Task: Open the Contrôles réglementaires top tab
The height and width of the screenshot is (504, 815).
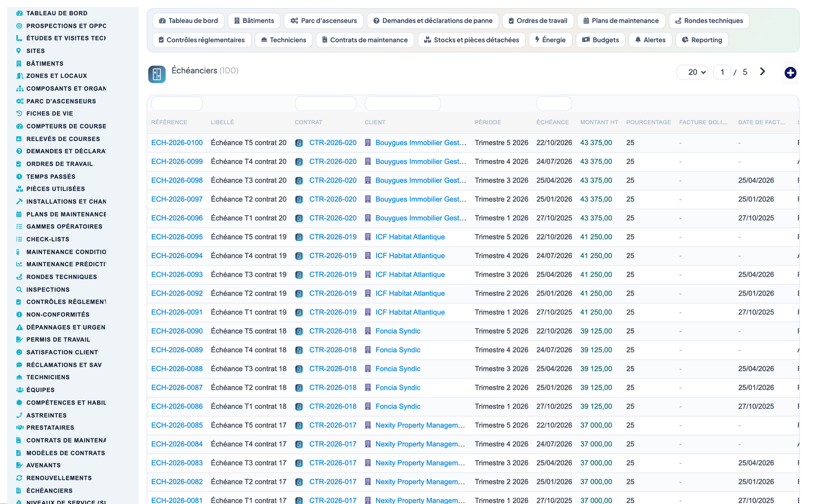Action: point(202,40)
